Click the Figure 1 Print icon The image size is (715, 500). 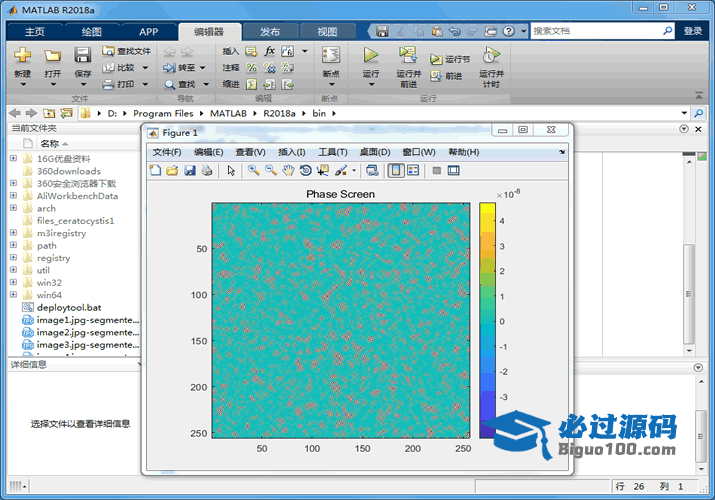tap(207, 170)
